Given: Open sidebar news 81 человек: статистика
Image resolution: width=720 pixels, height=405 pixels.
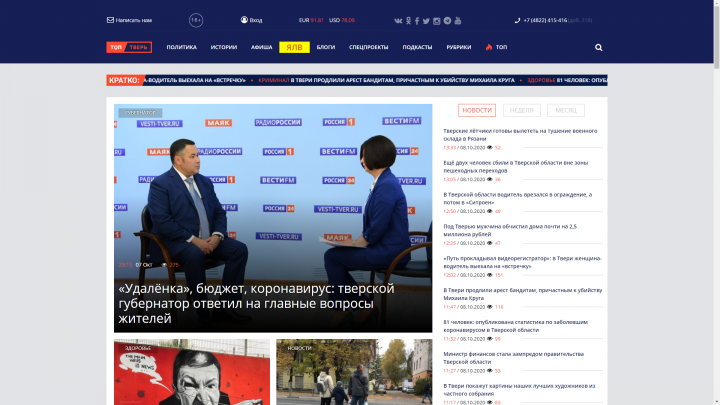Looking at the screenshot, I should coord(515,326).
